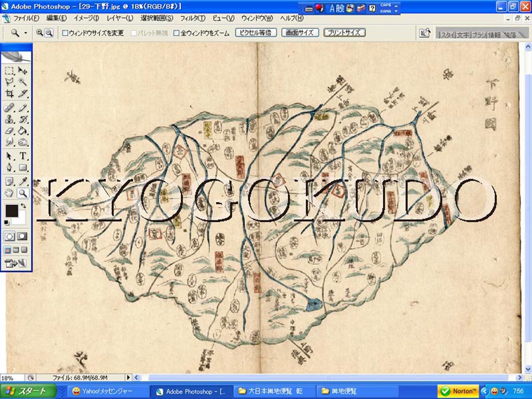532x399 pixels.
Task: Select Full Screen Mode button
Action: (24, 250)
